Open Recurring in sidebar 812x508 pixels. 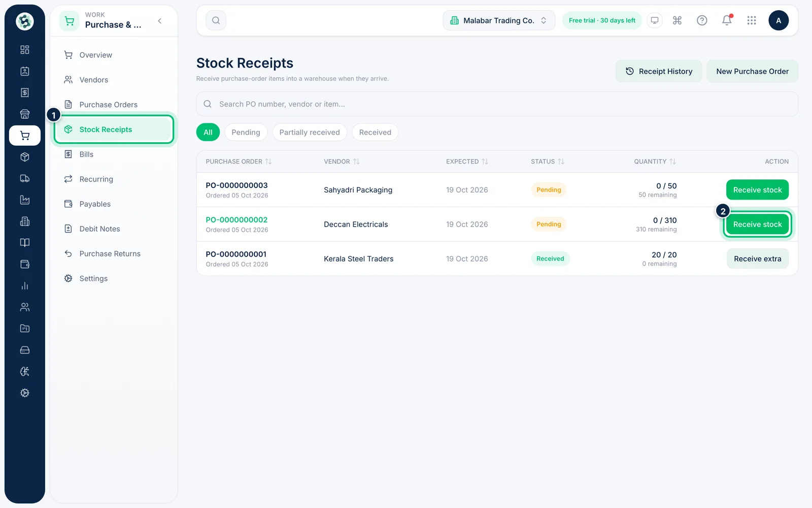[x=114, y=179]
